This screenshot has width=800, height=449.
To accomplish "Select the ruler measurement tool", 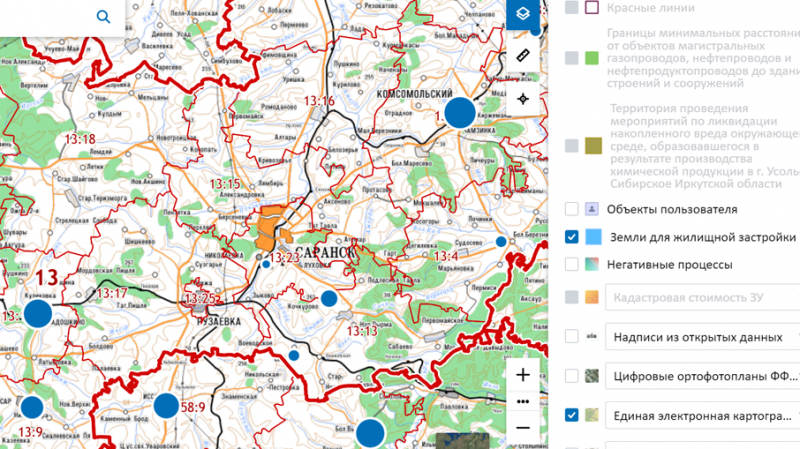I will click(522, 56).
